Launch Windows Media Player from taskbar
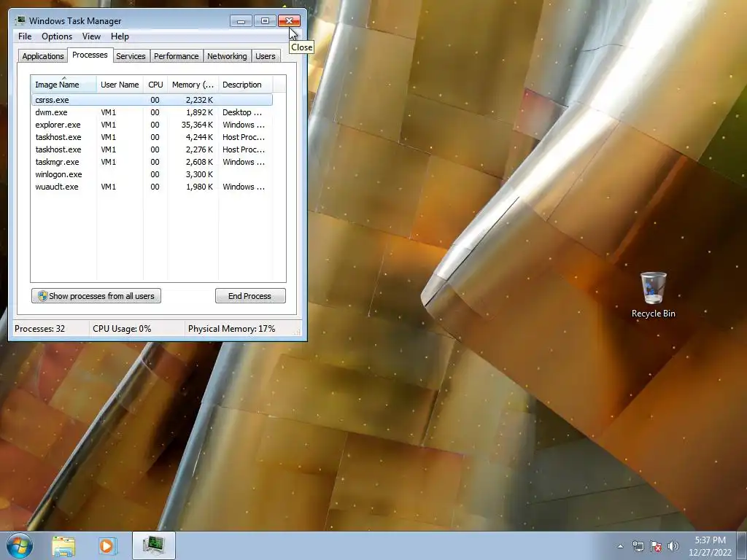This screenshot has width=747, height=560. point(108,545)
